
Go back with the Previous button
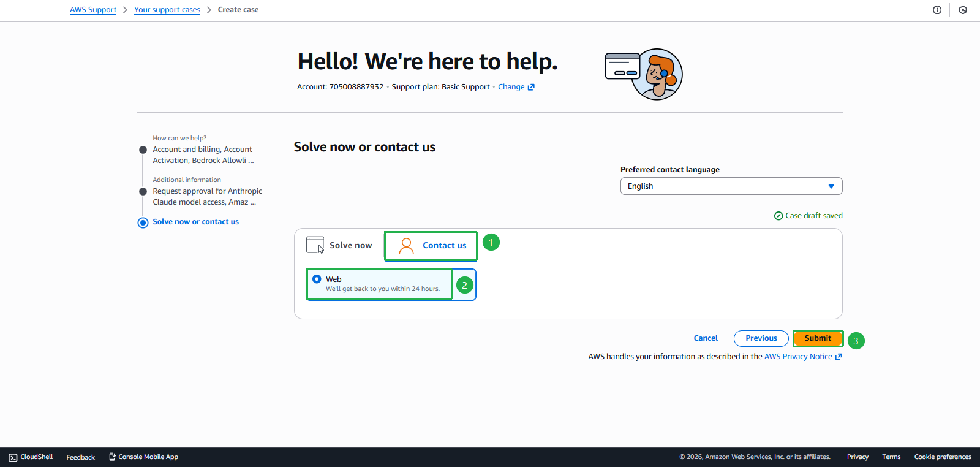[x=761, y=338]
